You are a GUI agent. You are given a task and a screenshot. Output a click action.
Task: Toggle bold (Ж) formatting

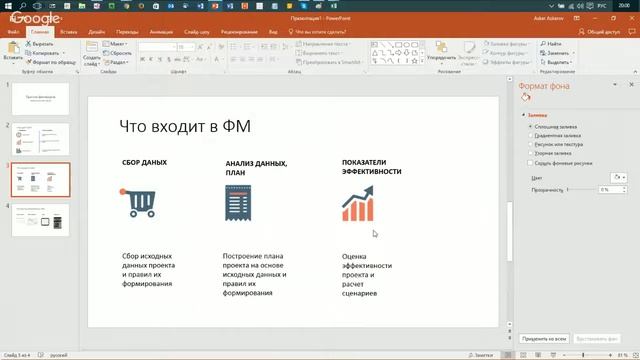coord(142,60)
